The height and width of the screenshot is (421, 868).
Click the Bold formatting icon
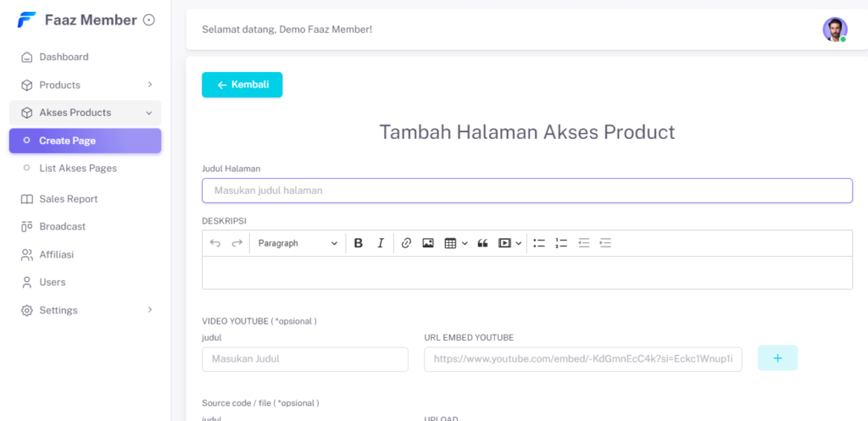359,243
